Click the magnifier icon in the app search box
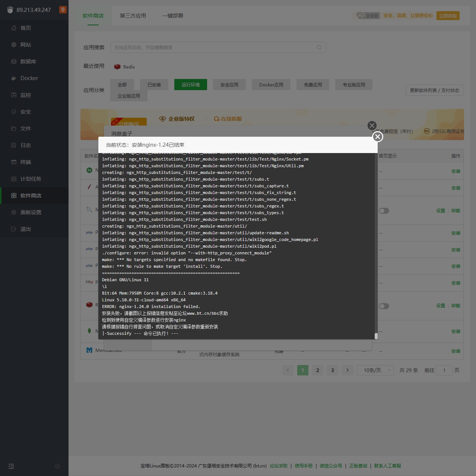This screenshot has width=476, height=476. [319, 47]
